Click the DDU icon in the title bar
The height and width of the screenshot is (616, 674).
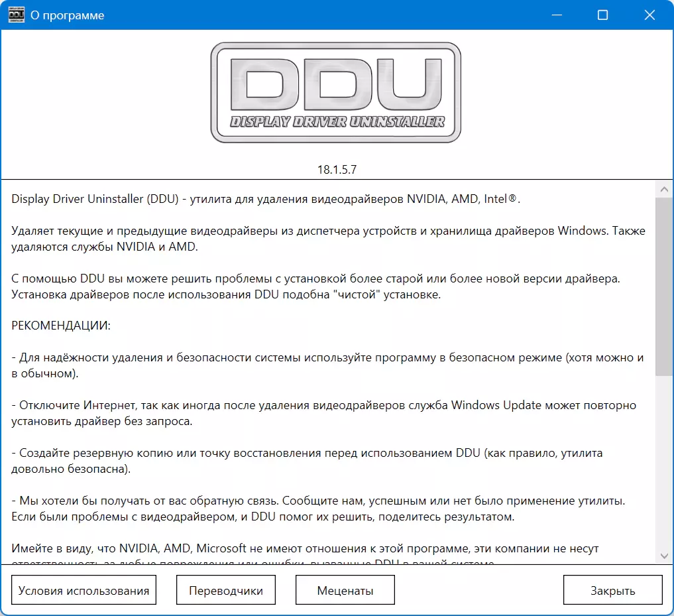coord(16,15)
